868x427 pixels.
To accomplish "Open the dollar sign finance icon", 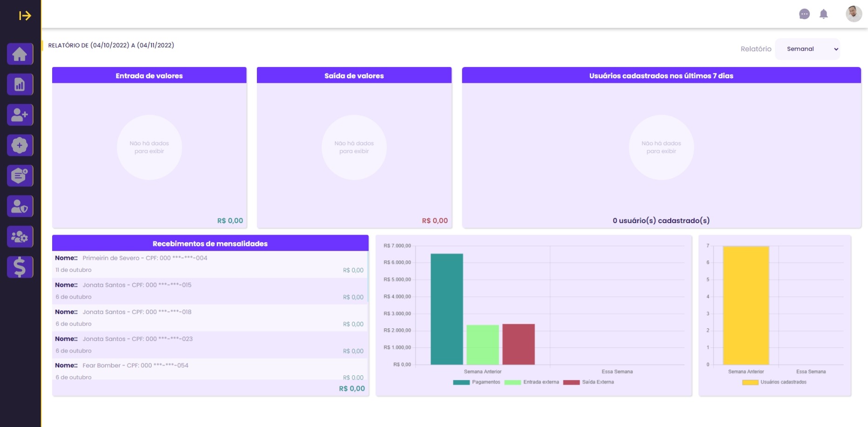I will point(20,267).
